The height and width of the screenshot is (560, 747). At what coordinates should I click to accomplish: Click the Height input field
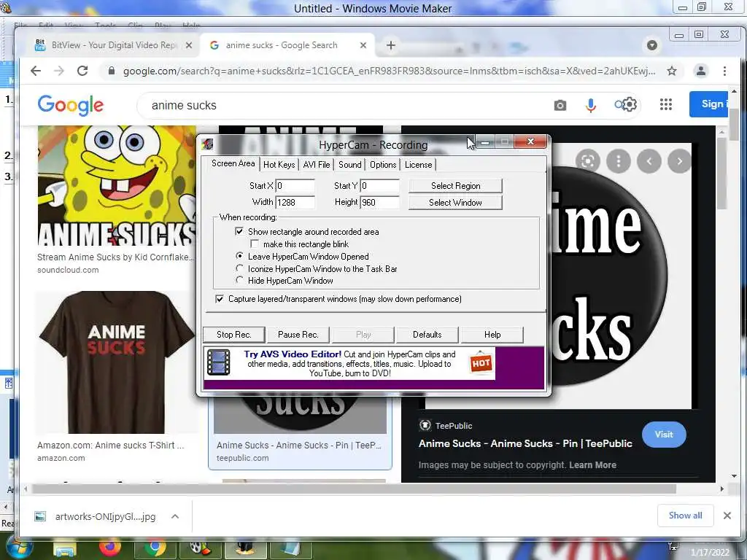point(379,203)
